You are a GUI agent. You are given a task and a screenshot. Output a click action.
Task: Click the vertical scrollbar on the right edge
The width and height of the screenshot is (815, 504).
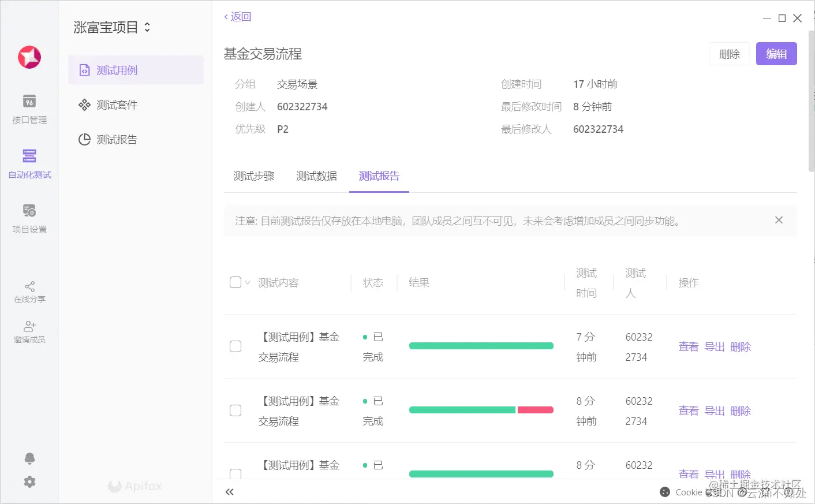coord(811,101)
